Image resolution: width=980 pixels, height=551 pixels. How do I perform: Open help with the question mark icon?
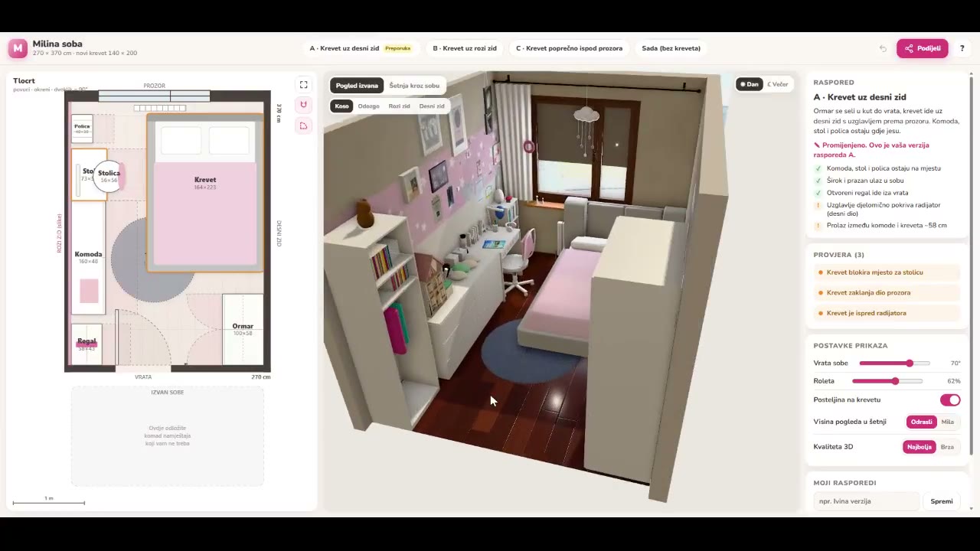962,48
